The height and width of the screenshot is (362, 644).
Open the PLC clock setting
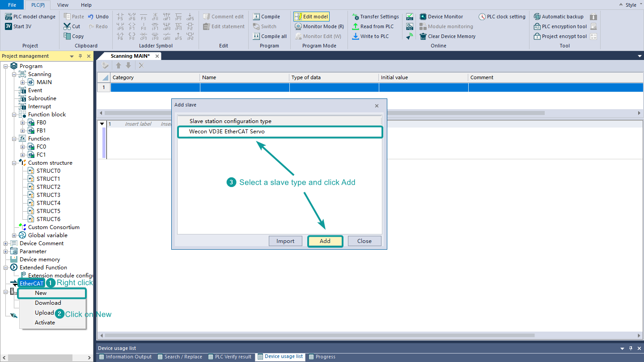[x=482, y=17]
